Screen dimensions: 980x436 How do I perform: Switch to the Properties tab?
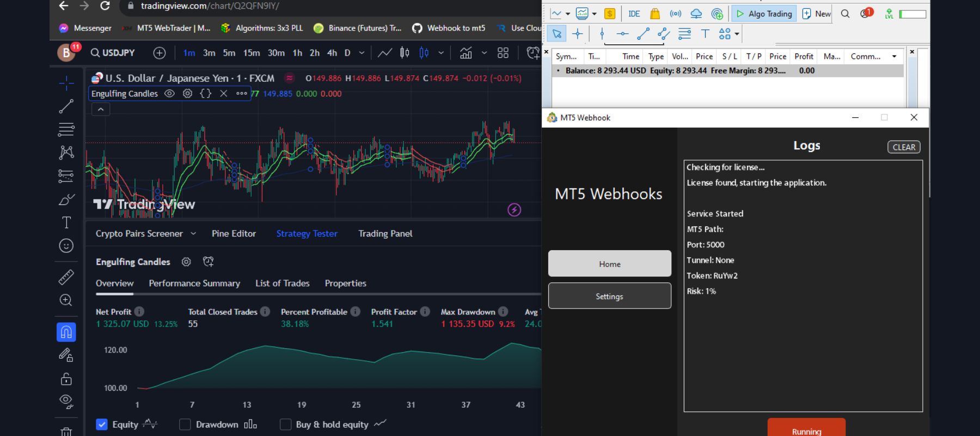pos(345,283)
